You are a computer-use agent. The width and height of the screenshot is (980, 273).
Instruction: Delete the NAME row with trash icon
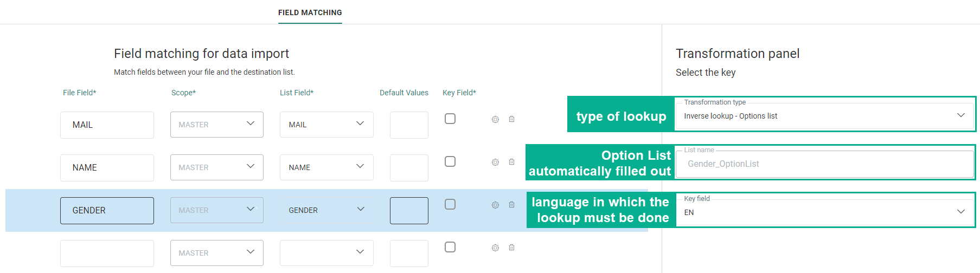pyautogui.click(x=511, y=162)
